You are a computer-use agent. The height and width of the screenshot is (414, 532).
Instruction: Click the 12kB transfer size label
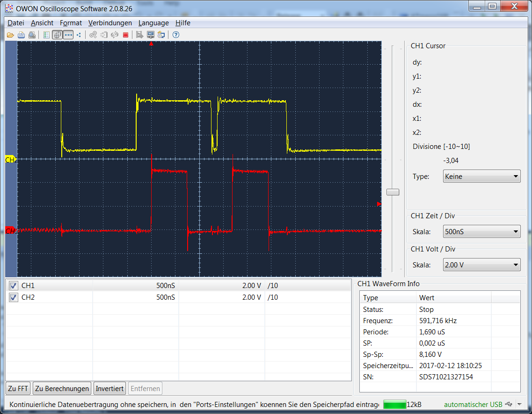pyautogui.click(x=414, y=404)
